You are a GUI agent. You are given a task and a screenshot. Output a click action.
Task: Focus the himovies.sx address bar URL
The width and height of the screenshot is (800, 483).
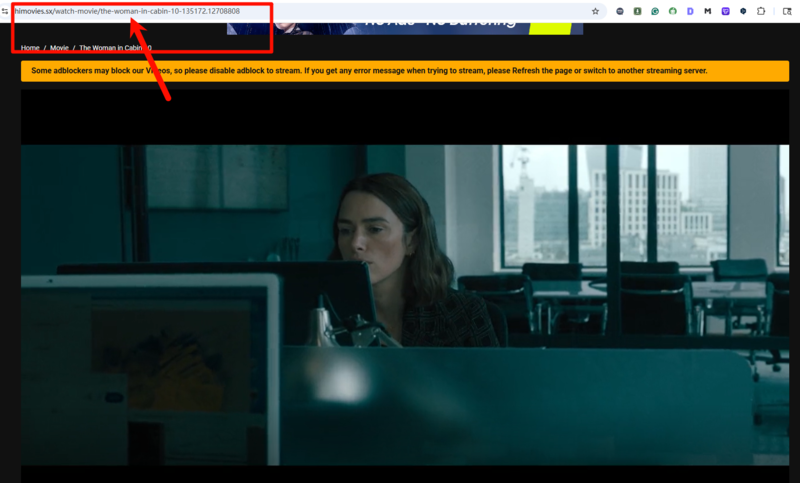coord(127,11)
